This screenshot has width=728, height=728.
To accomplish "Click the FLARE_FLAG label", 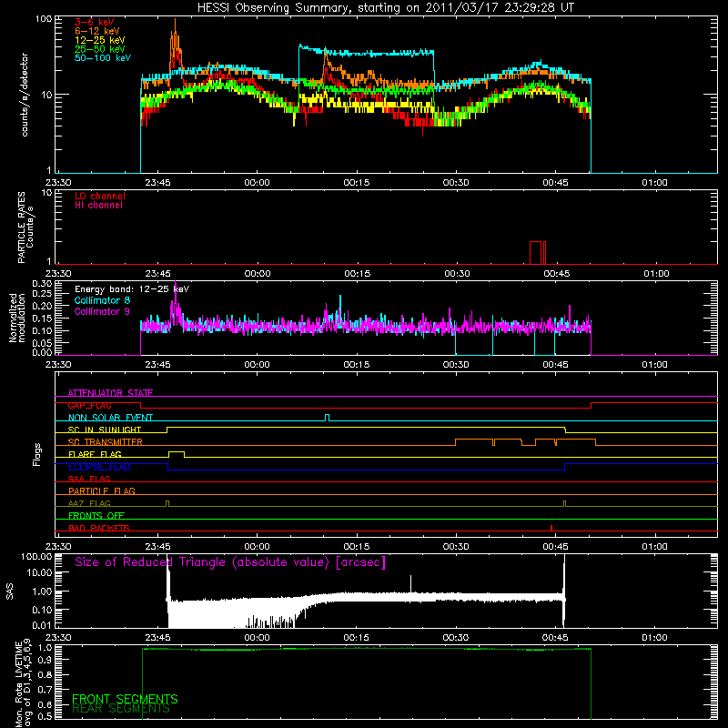I will pyautogui.click(x=95, y=454).
